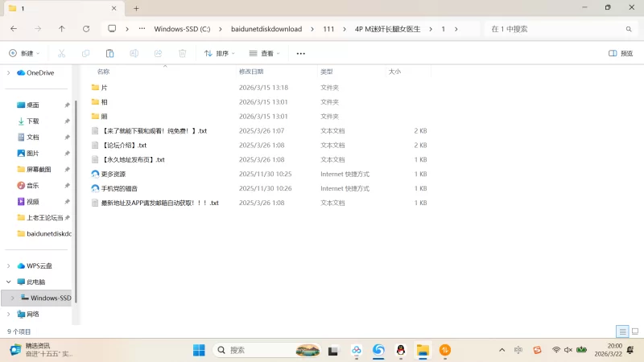Expand the OneDrive tree node
Screen dimensions: 644x362
9,72
